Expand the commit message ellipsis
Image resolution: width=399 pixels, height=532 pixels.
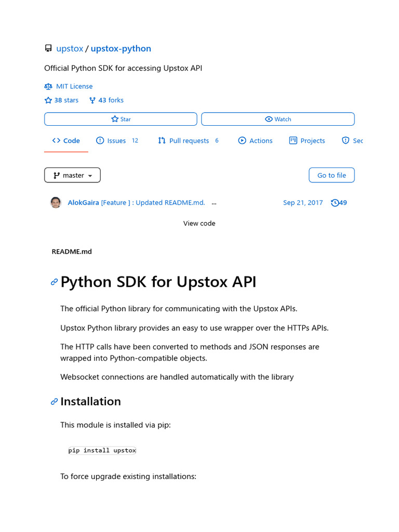[x=214, y=203]
